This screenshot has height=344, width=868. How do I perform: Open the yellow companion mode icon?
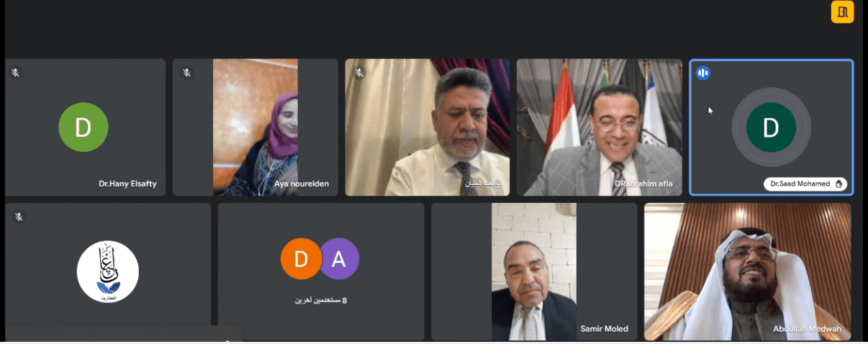click(x=842, y=12)
